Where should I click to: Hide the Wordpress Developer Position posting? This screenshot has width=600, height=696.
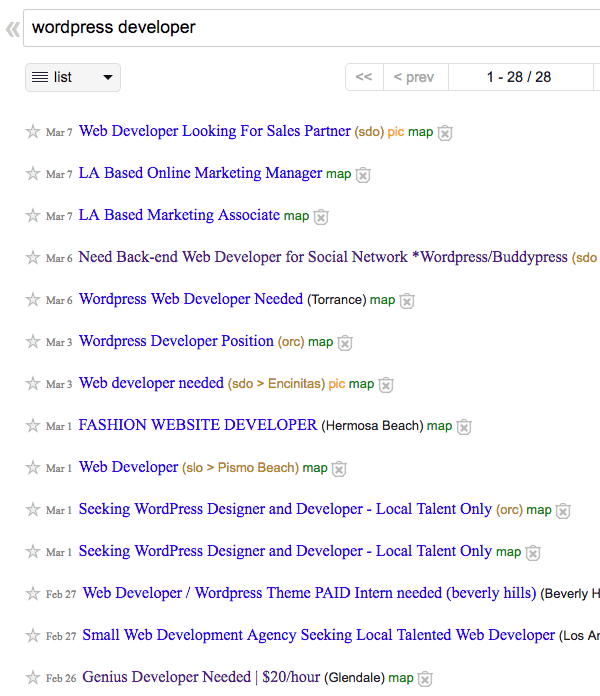click(x=345, y=343)
